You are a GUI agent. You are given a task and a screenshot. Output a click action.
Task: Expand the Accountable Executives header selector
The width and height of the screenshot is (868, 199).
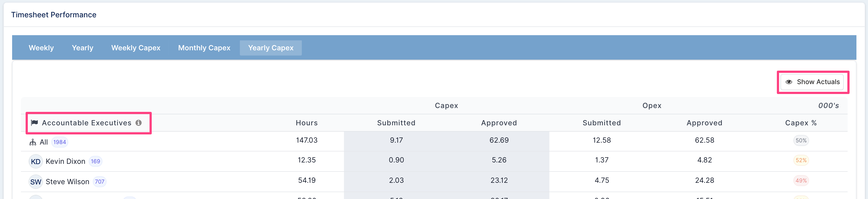[x=89, y=123]
